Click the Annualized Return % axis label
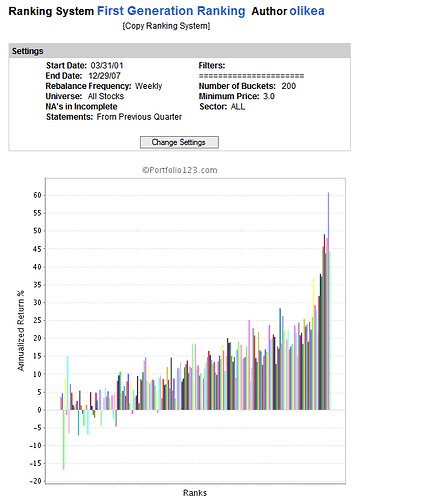This screenshot has width=437, height=500. pos(21,331)
